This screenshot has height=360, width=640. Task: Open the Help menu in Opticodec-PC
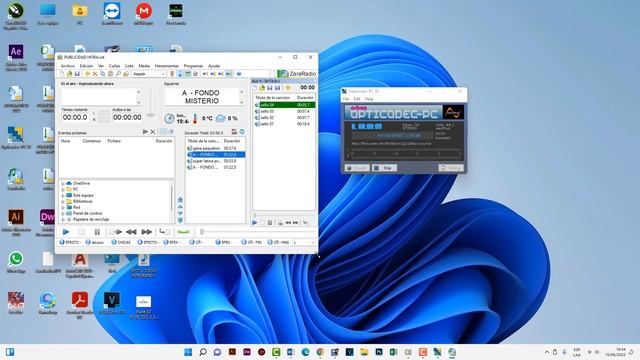click(369, 99)
